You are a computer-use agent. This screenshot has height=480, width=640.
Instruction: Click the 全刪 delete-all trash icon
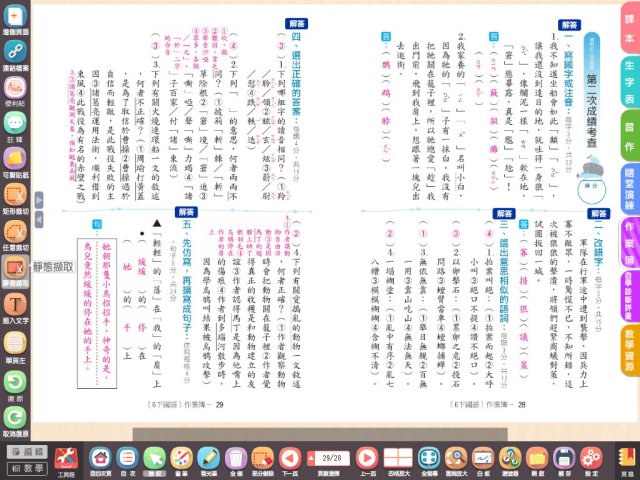click(x=236, y=456)
